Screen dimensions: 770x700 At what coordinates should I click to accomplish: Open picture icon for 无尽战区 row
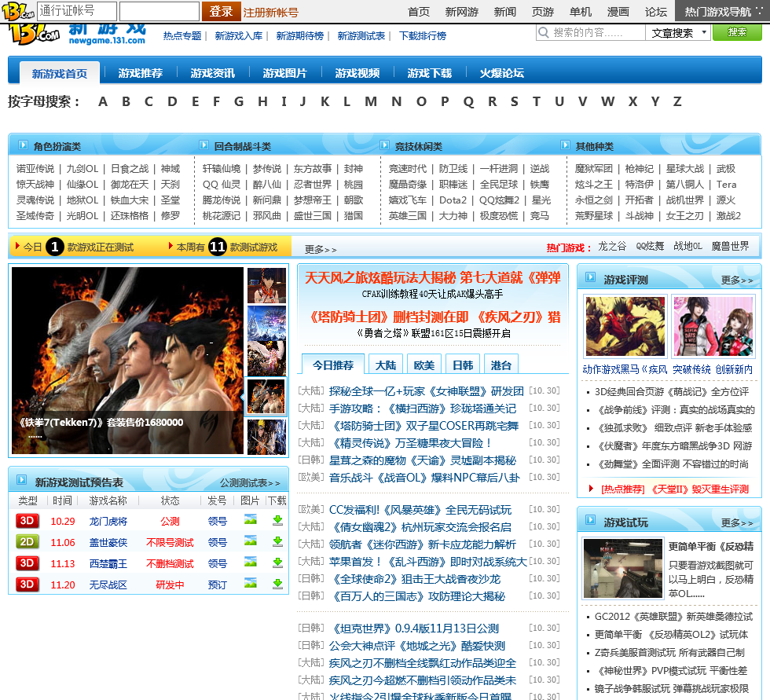(251, 583)
